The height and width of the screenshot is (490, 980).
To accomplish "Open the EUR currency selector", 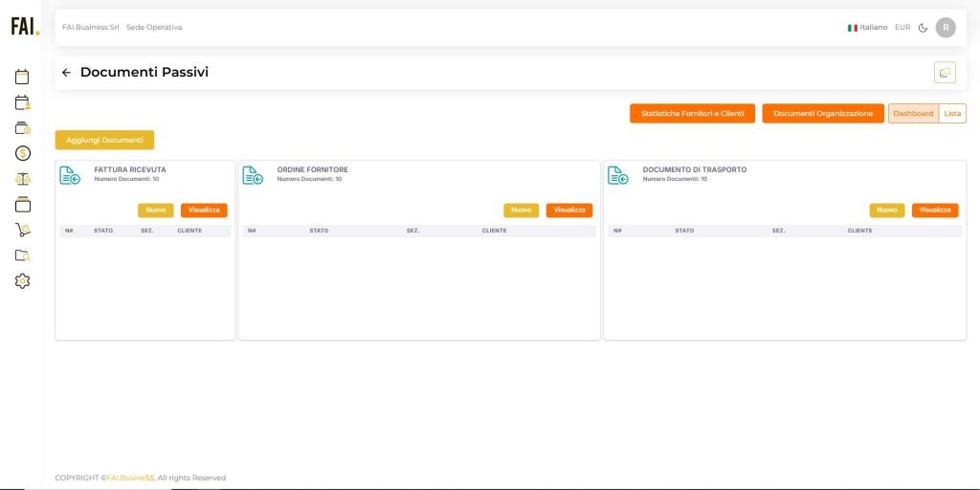I will (902, 28).
